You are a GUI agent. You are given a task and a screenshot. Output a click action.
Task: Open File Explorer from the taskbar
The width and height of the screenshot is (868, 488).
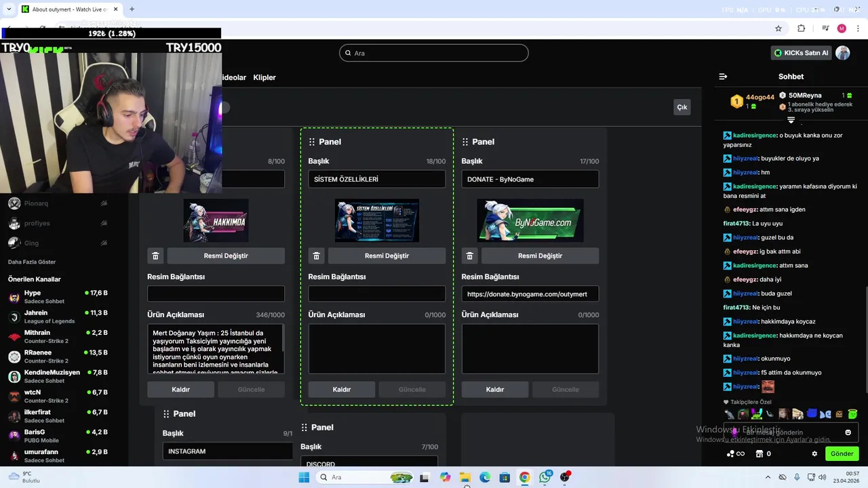tap(465, 477)
